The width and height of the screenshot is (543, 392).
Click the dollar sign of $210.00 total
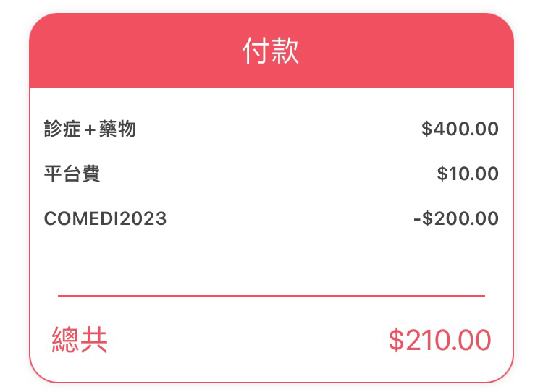click(x=396, y=340)
